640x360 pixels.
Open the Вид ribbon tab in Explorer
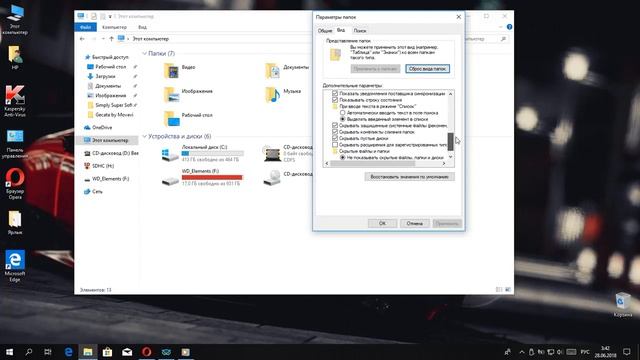pyautogui.click(x=142, y=27)
